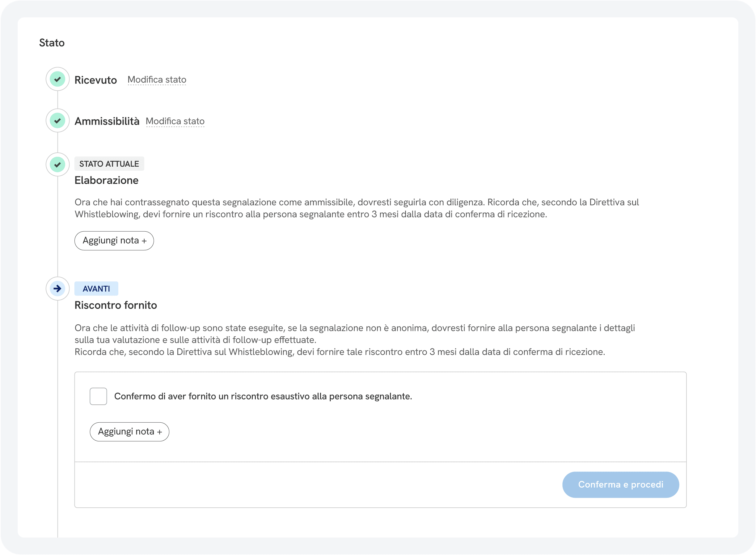Click the Elaborazione step heading
756x555 pixels.
[x=106, y=180]
